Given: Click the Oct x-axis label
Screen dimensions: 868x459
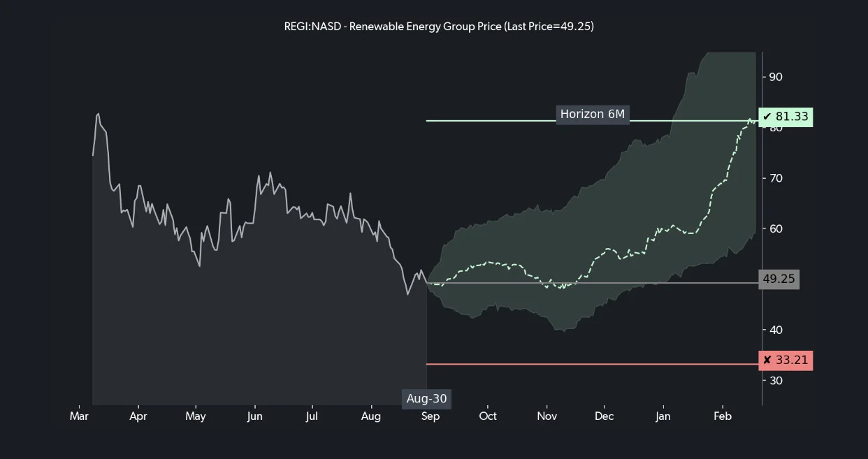Looking at the screenshot, I should (x=488, y=416).
